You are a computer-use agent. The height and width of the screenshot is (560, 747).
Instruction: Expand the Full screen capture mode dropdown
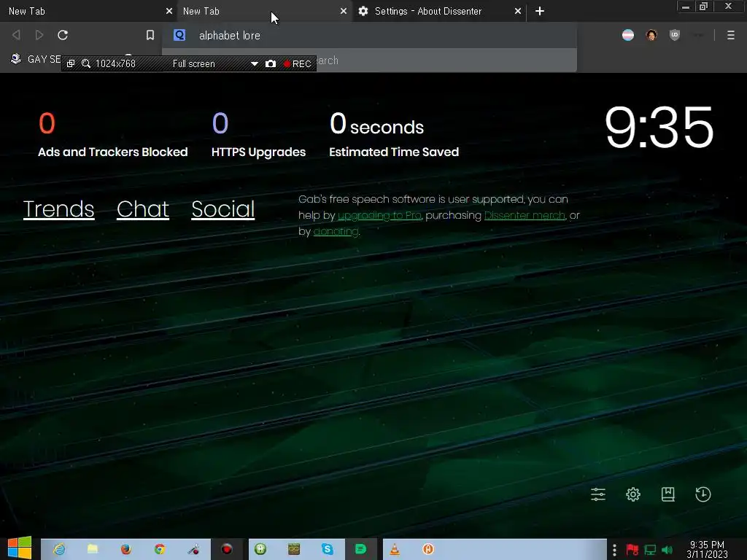[255, 63]
